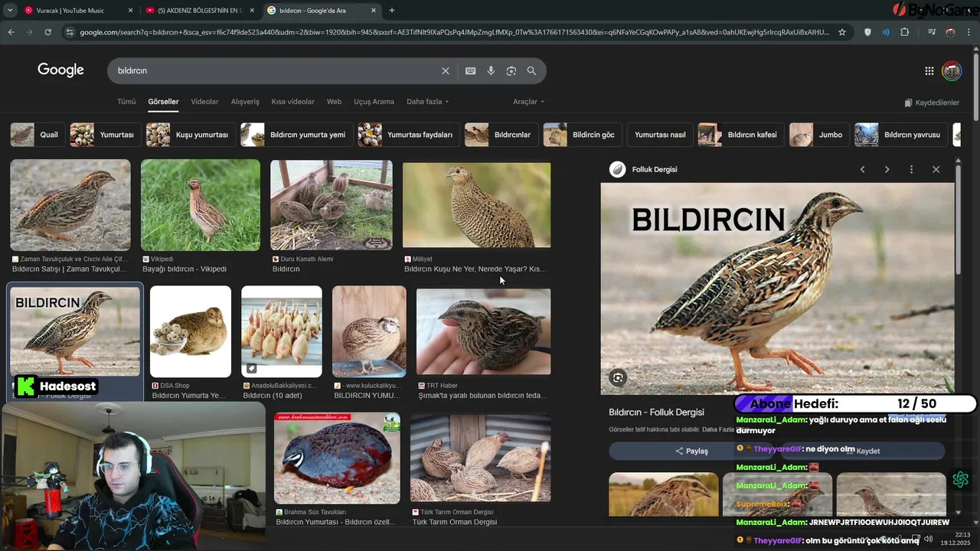Reload the Google search page
The height and width of the screenshot is (551, 980).
[47, 32]
